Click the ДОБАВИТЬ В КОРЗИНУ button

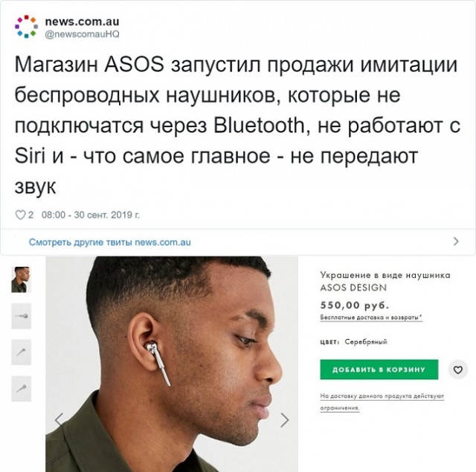pyautogui.click(x=379, y=369)
